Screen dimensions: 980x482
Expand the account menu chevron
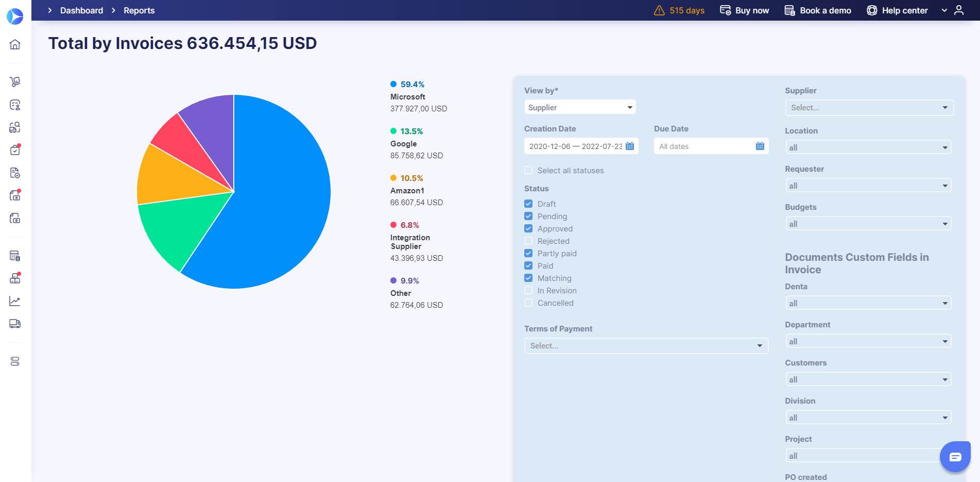(x=944, y=10)
